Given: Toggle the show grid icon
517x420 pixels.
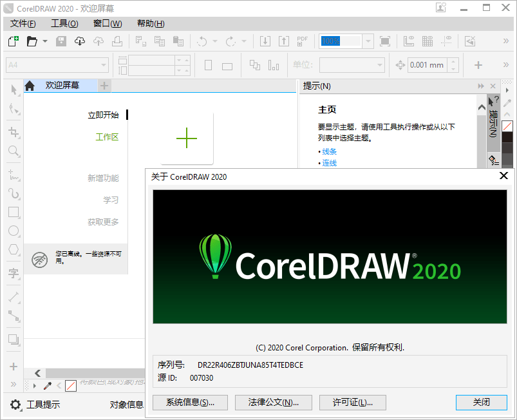Looking at the screenshot, I should click(428, 41).
